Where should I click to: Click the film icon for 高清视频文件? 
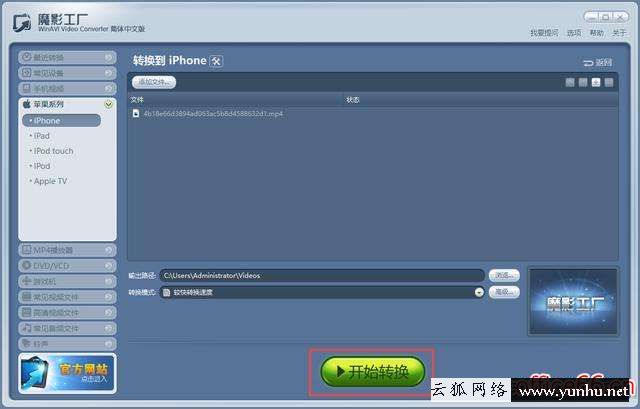click(x=27, y=312)
